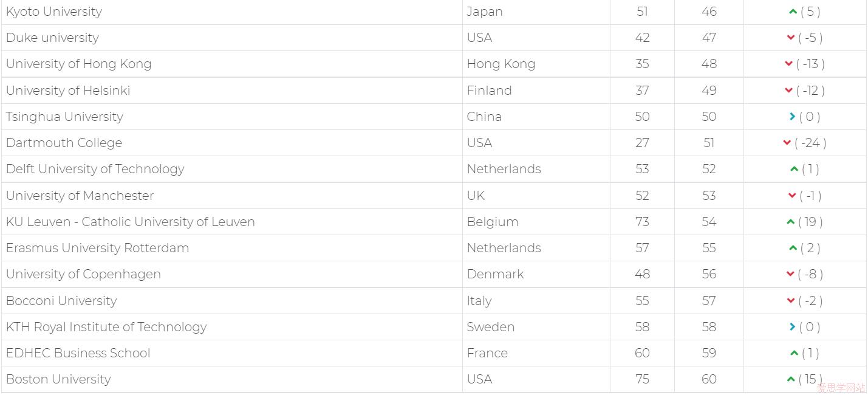The height and width of the screenshot is (395, 868).
Task: Click the teal neutral arrow for Tsinghua University
Action: click(x=792, y=117)
